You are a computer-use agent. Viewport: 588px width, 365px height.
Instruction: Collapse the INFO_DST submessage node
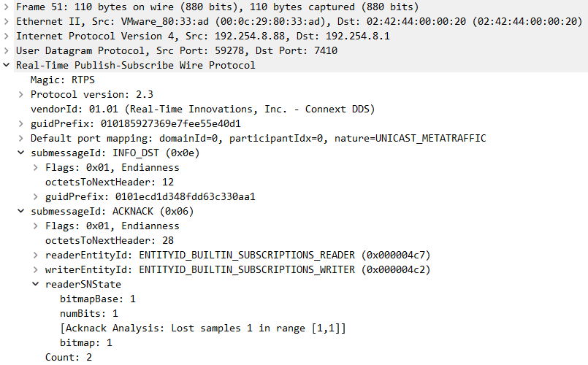click(21, 153)
